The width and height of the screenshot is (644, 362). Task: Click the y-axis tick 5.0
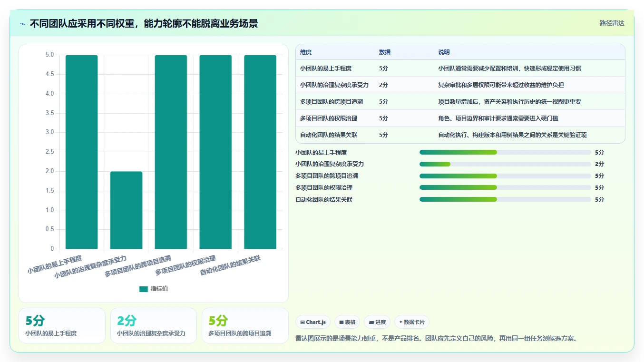[x=49, y=55]
